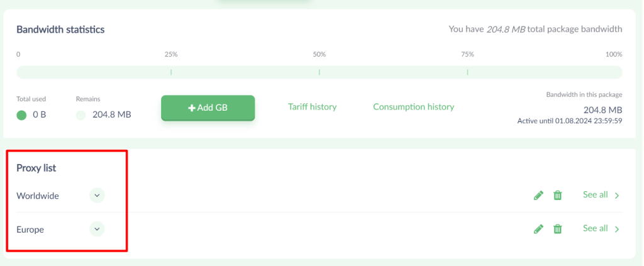Viewport: 644px width, 266px height.
Task: Click the Add GB button
Action: tap(208, 108)
